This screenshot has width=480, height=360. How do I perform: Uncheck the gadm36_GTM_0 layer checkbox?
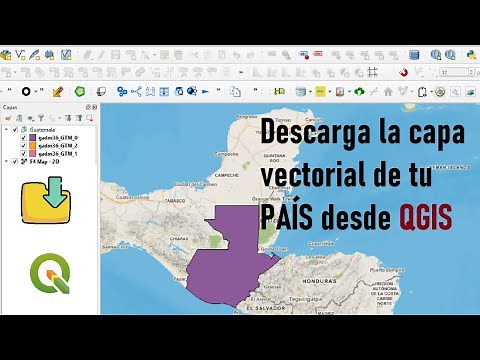(23, 138)
